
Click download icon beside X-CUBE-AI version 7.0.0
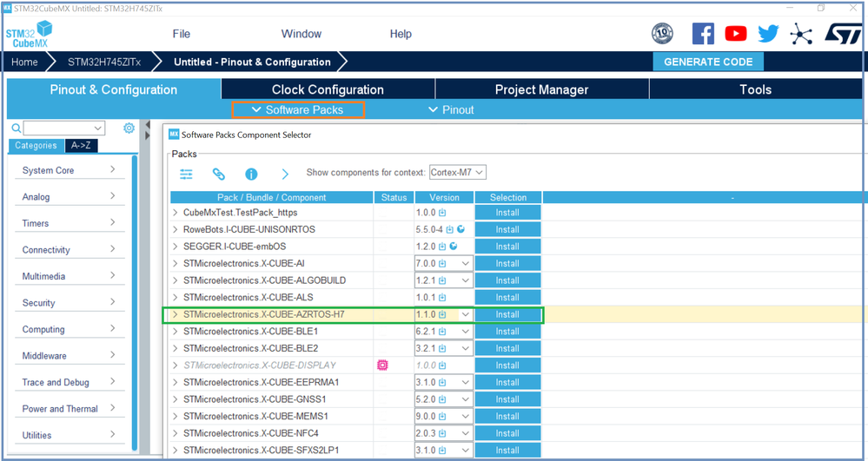442,263
